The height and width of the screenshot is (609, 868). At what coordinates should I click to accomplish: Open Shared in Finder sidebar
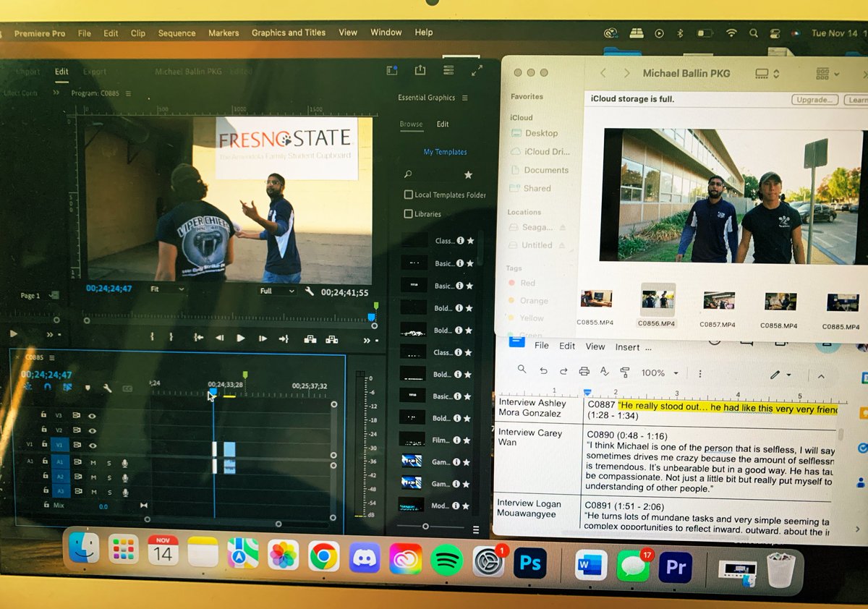[531, 188]
